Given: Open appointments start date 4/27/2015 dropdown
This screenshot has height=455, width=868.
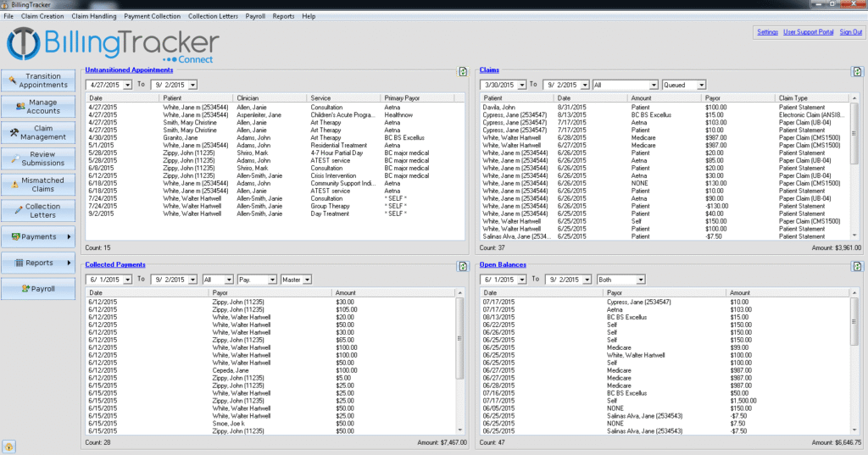Looking at the screenshot, I should pyautogui.click(x=127, y=85).
